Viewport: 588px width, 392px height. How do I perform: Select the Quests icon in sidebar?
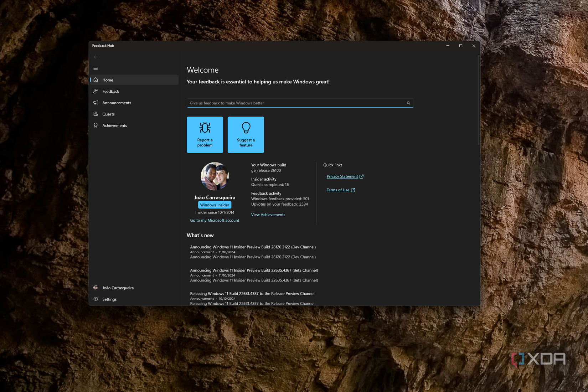coord(96,114)
